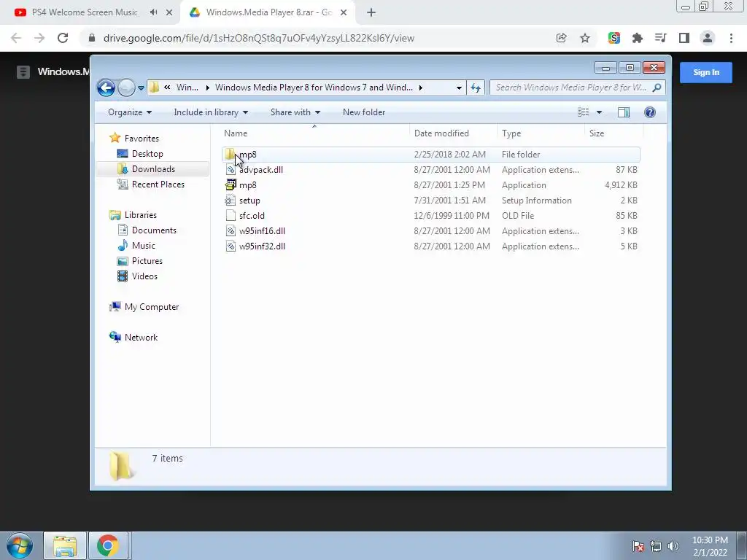Open the Chrome extensions puzzle menu
The image size is (747, 560).
tap(638, 38)
